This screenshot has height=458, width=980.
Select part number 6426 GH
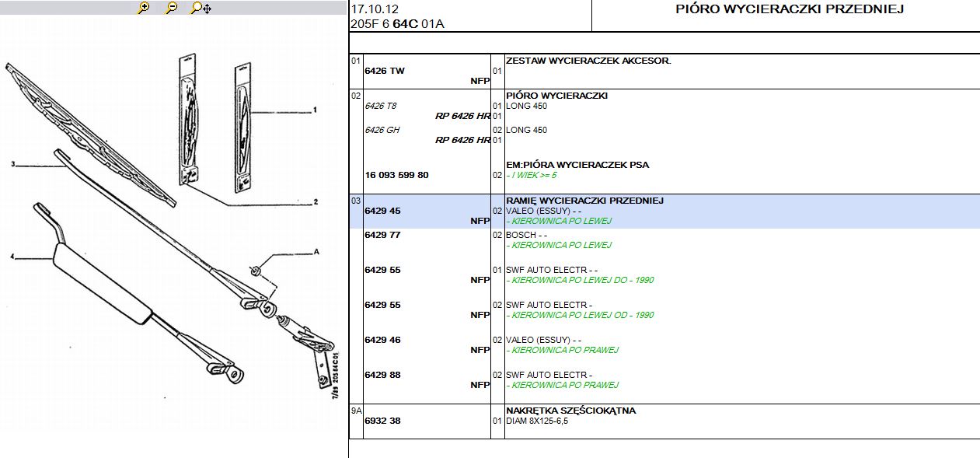point(382,130)
